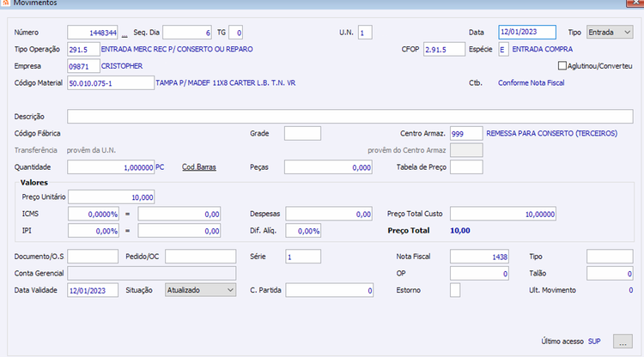Focus the OP field
644x357 pixels.
pos(479,273)
